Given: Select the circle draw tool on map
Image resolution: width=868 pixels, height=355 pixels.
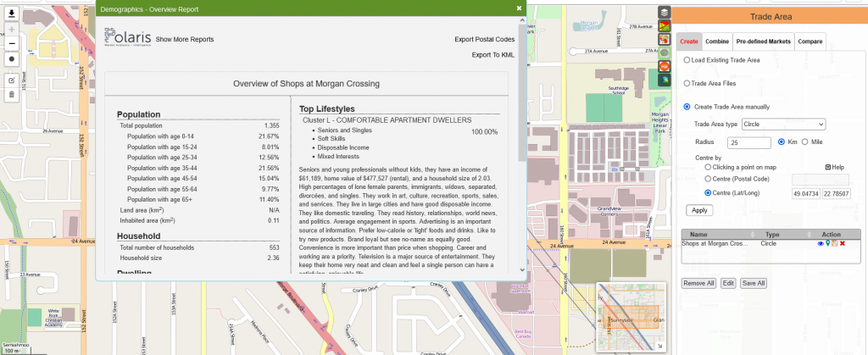Looking at the screenshot, I should 12,58.
